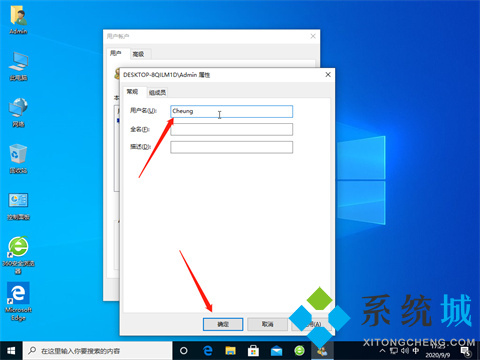This screenshot has height=360, width=480.
Task: Open network status tray icon
Action: (394, 351)
